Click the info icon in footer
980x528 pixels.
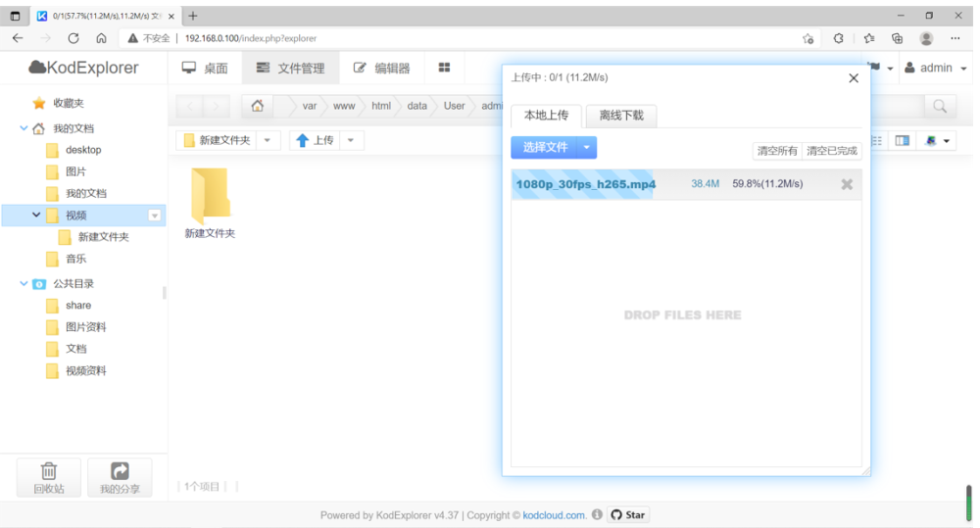click(x=597, y=514)
